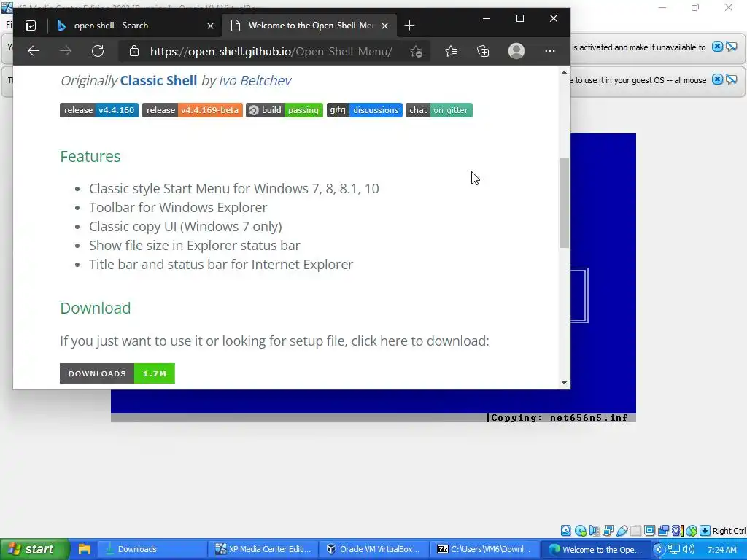The height and width of the screenshot is (560, 747).
Task: Open the build passing badge
Action: pos(285,110)
